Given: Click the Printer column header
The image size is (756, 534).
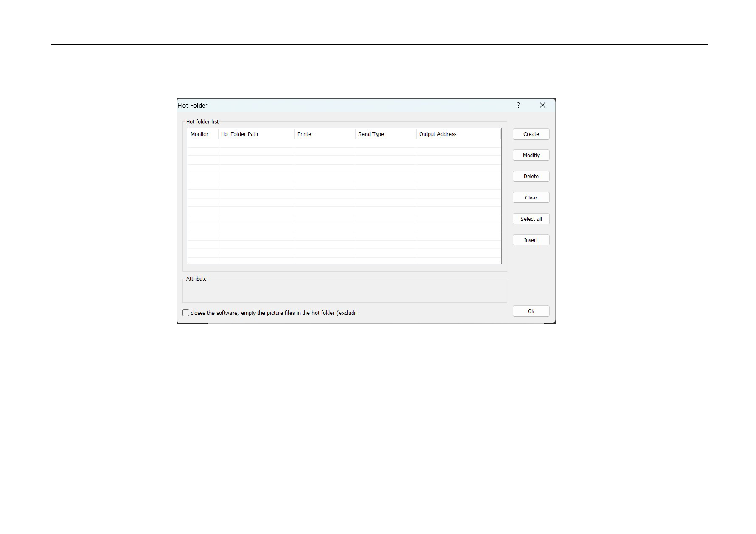Looking at the screenshot, I should tap(305, 134).
